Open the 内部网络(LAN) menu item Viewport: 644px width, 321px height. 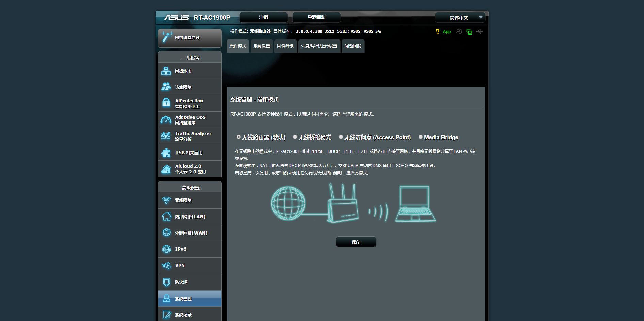pyautogui.click(x=190, y=216)
